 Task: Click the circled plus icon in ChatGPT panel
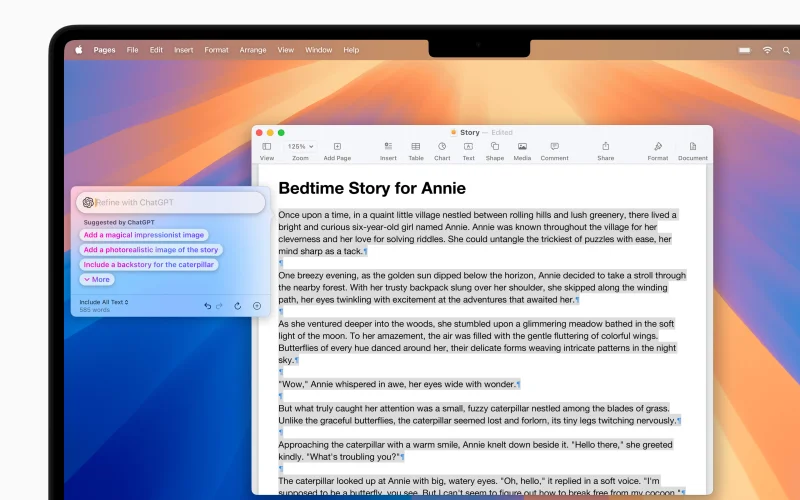(x=257, y=306)
